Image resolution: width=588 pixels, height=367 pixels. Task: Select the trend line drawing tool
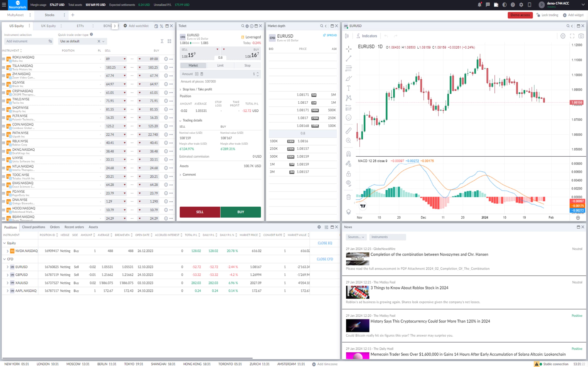[349, 58]
